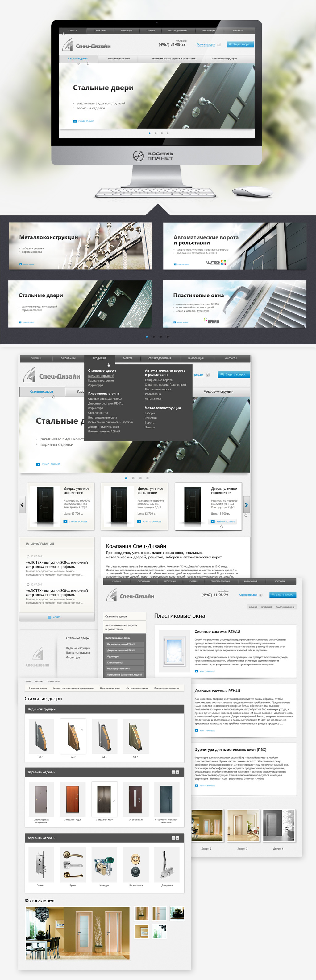Click next arrow in first Варианты отделки header
This screenshot has height=980, width=316.
[177, 772]
